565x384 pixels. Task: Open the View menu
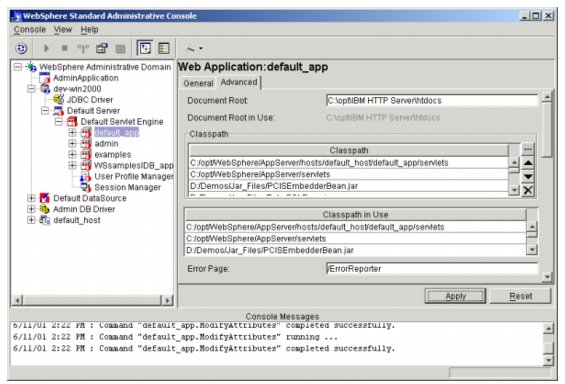tap(63, 30)
